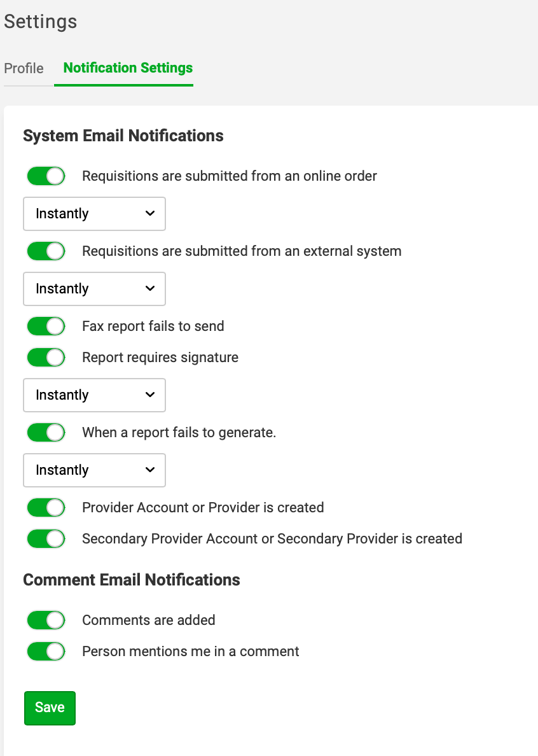Switch off the 'Report requires signature' toggle
This screenshot has height=756, width=538.
tap(46, 358)
